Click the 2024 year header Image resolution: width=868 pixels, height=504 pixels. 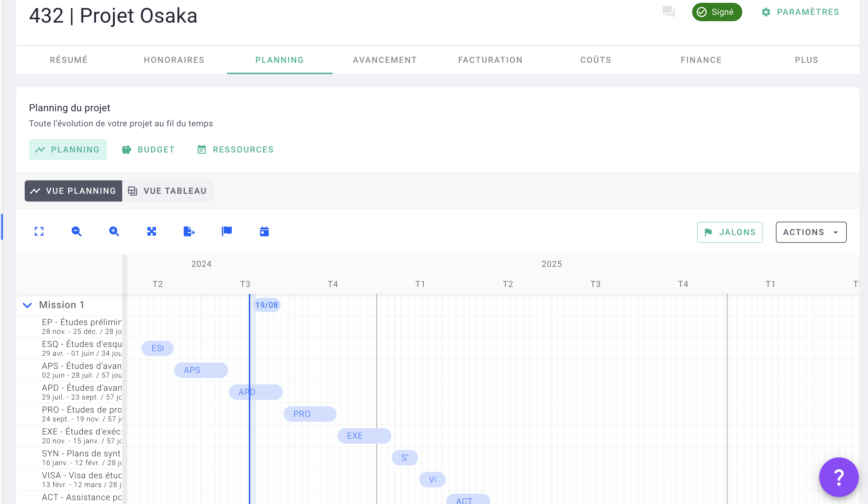201,264
